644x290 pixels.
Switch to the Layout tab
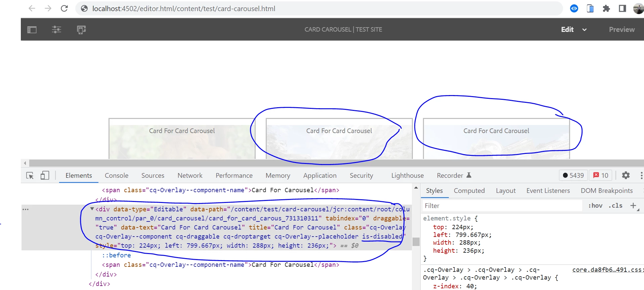[506, 191]
